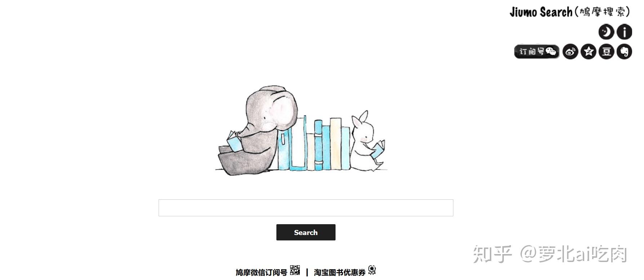
Task: Click the Jiumo Search title logo
Action: (x=570, y=12)
